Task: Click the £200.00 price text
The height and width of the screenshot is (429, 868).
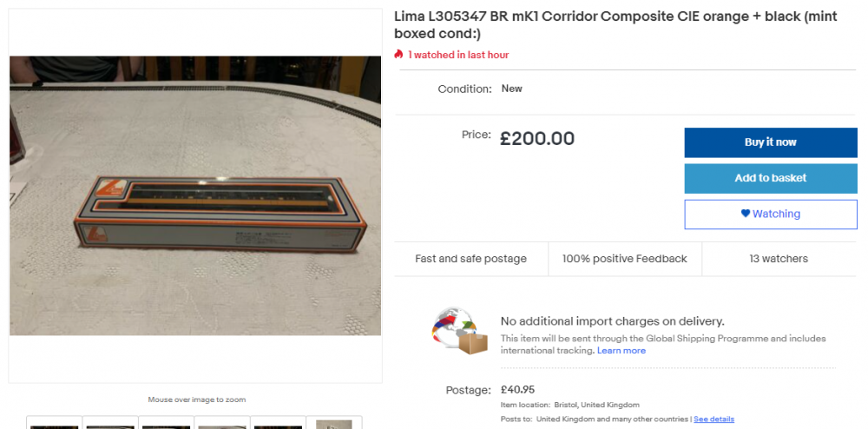Action: (x=537, y=139)
